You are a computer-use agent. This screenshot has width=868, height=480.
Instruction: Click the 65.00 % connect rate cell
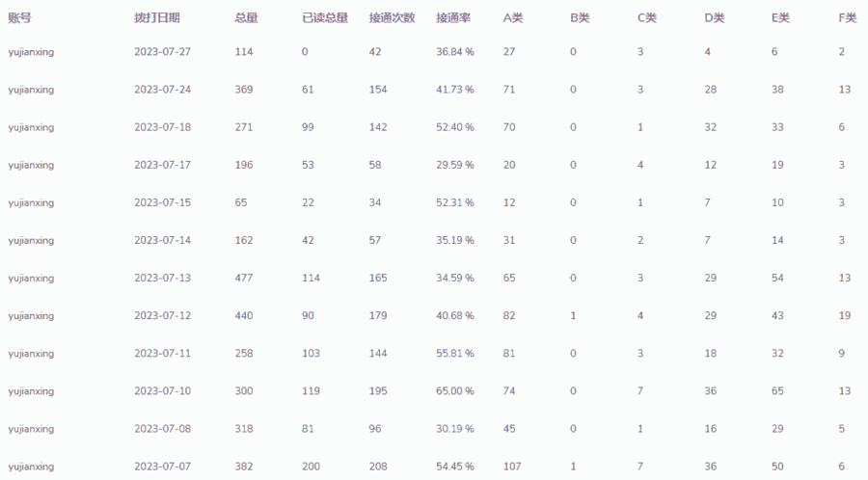point(455,391)
